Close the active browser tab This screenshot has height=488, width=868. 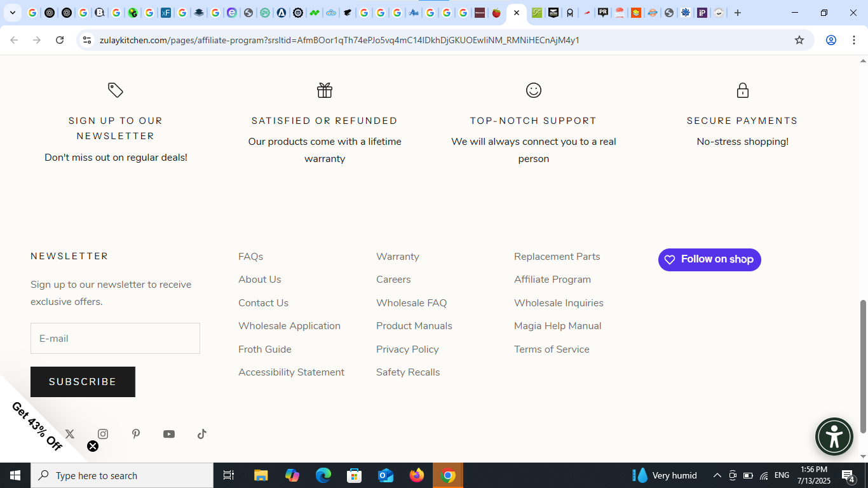[x=517, y=13]
